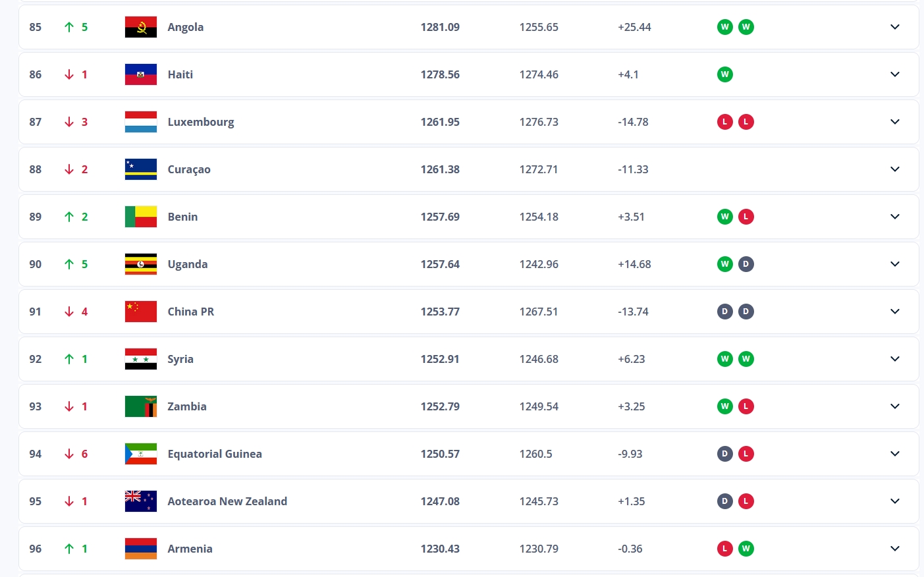Expand the Benin row chevron

click(x=894, y=217)
